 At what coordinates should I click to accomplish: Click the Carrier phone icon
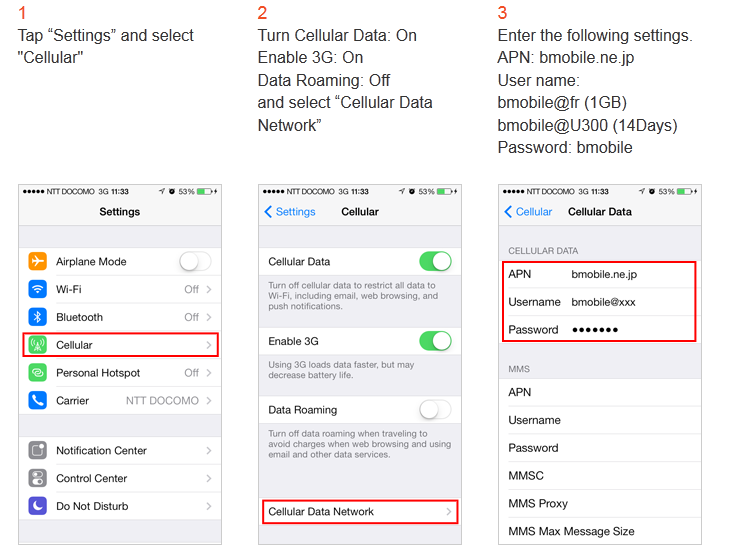click(38, 400)
